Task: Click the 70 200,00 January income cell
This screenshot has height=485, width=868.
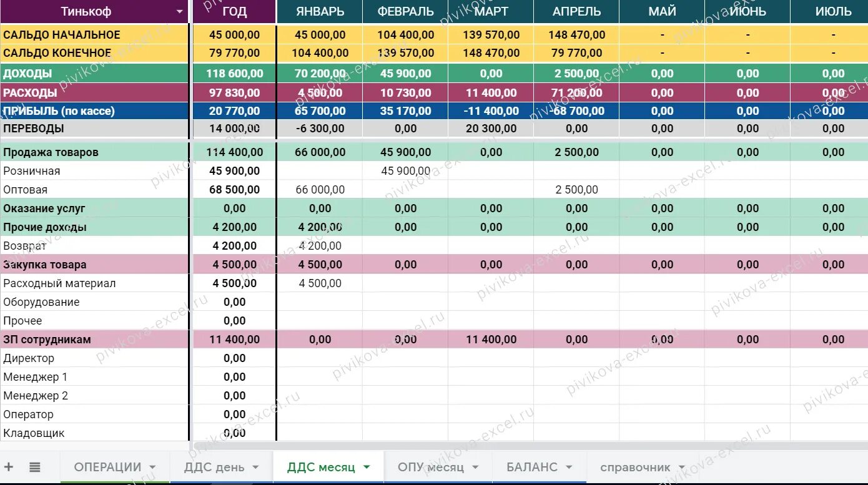Action: (x=320, y=74)
